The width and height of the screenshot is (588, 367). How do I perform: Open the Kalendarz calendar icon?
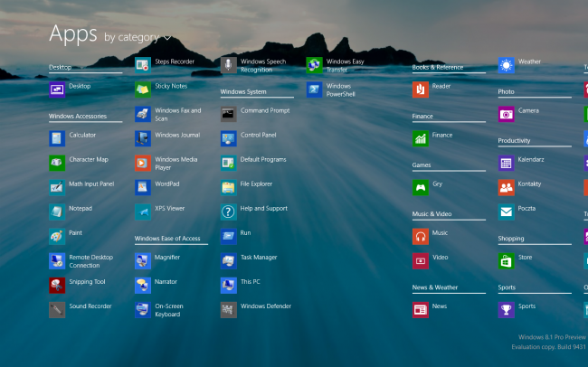pos(507,163)
